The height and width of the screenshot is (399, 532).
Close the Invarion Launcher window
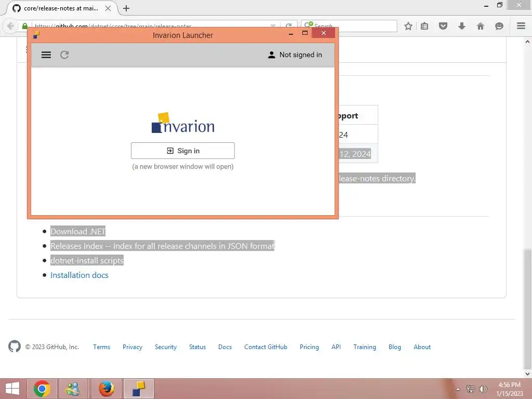pos(323,33)
